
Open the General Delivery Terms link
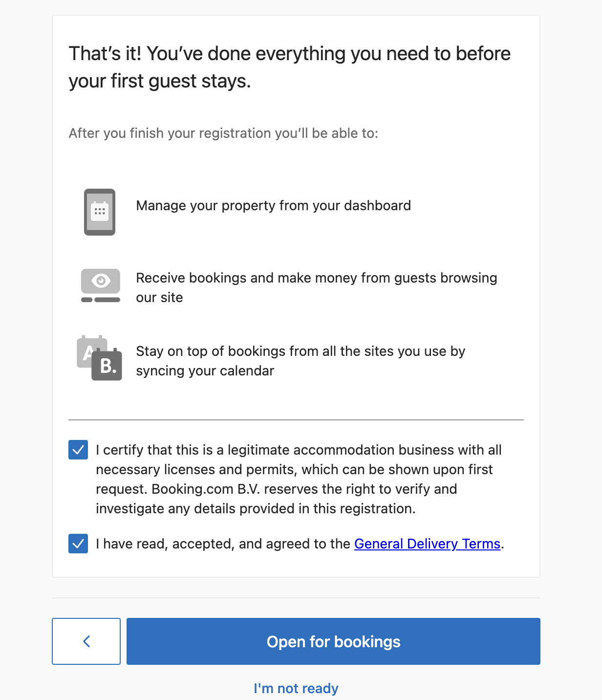point(427,544)
